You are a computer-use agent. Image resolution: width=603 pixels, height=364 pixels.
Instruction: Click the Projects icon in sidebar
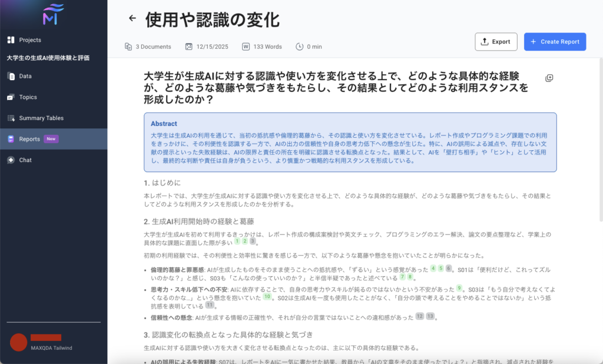tap(11, 40)
